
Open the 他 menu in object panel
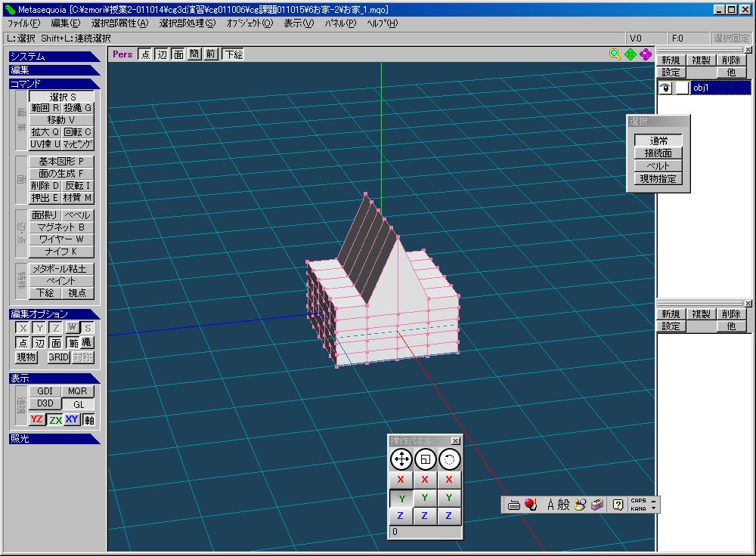(x=731, y=73)
